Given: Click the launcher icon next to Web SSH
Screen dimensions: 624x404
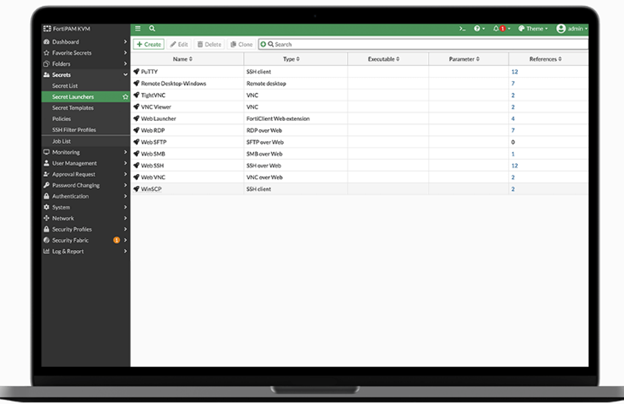Looking at the screenshot, I should pos(136,166).
